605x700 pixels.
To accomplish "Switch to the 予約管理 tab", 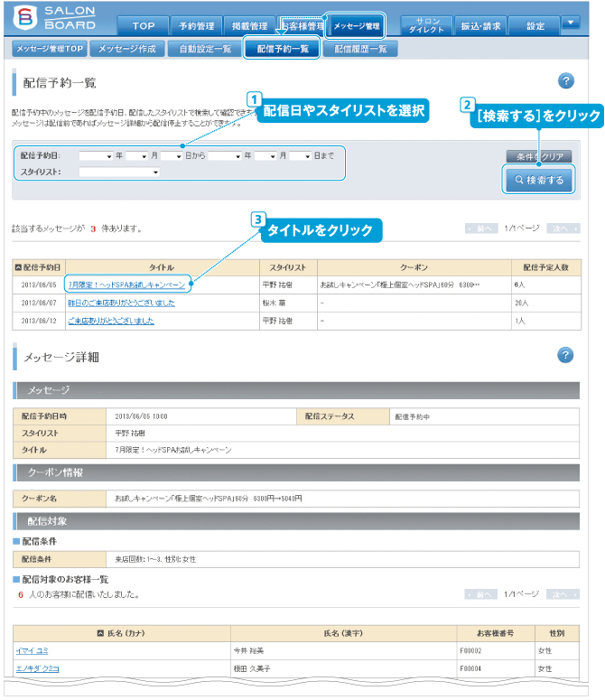I will point(196,27).
